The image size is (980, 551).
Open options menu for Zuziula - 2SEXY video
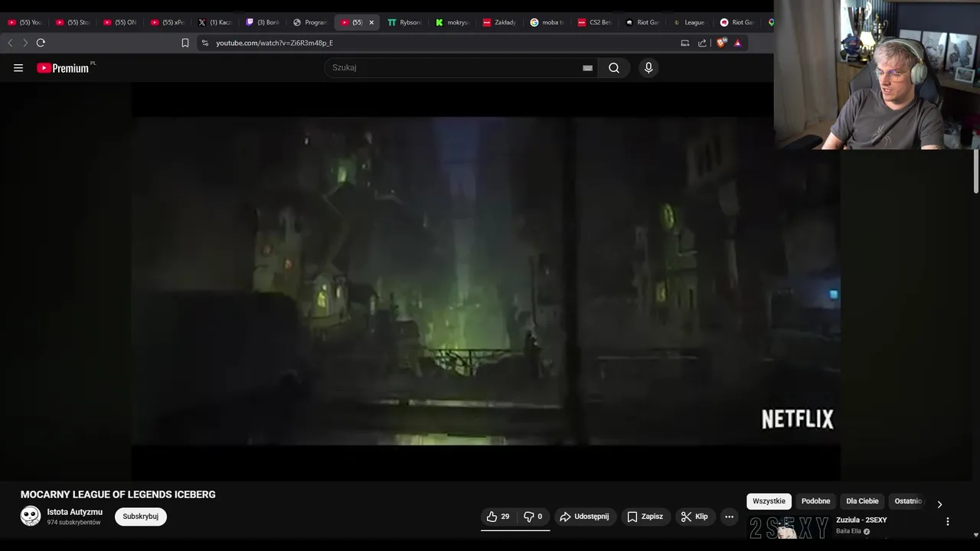point(947,521)
